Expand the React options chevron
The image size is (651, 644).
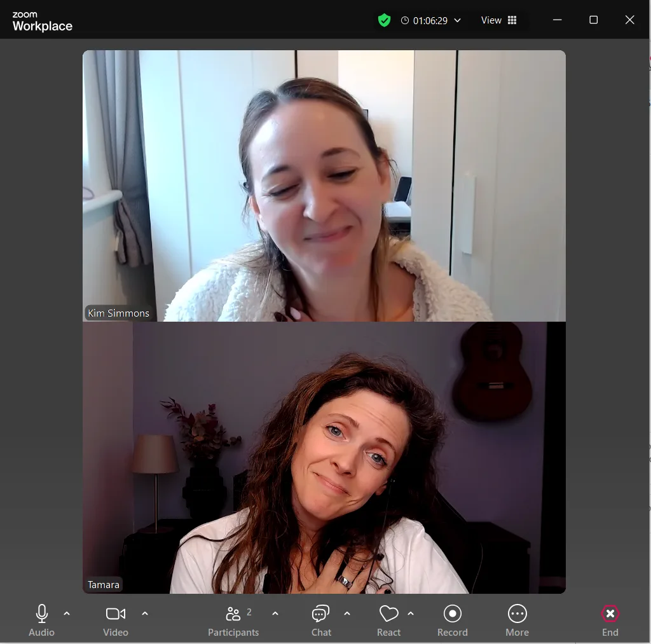click(411, 613)
